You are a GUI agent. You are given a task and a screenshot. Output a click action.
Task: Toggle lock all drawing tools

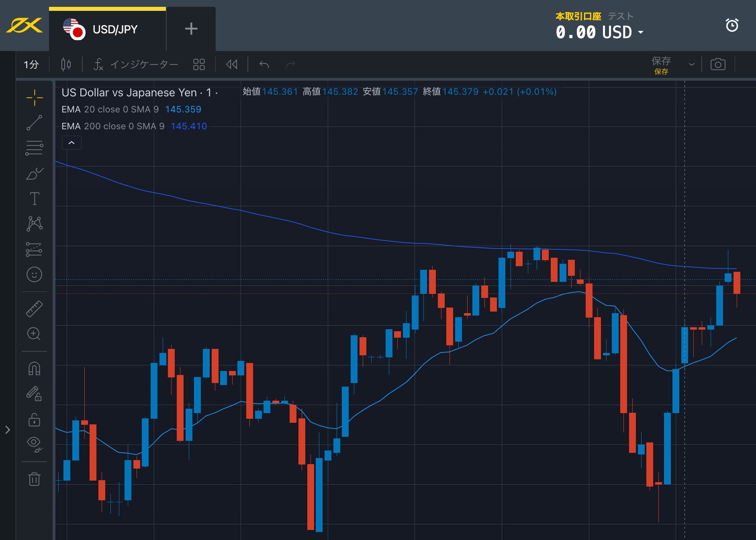click(x=35, y=420)
